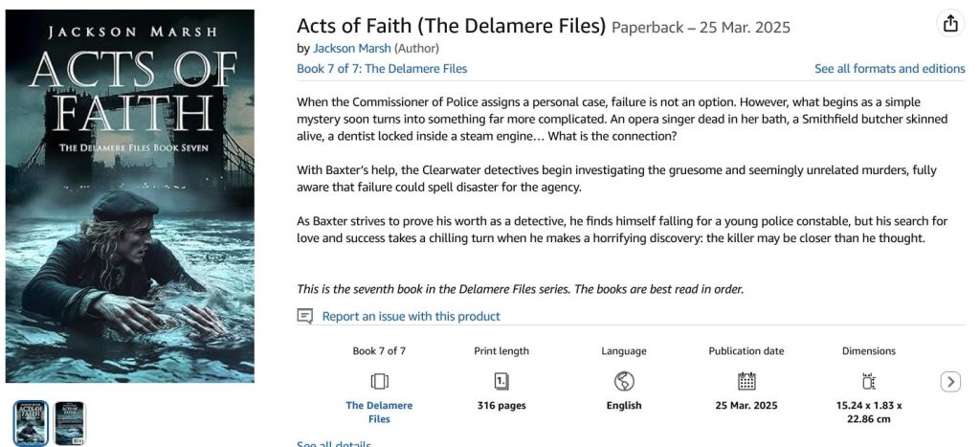The image size is (980, 447).
Task: Click the dimensions ruler icon
Action: click(868, 381)
